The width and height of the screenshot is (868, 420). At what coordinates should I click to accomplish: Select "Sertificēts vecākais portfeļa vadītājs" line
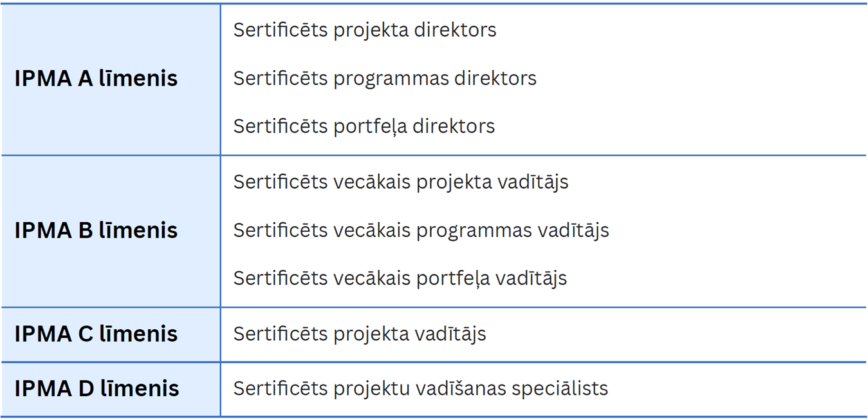point(400,278)
